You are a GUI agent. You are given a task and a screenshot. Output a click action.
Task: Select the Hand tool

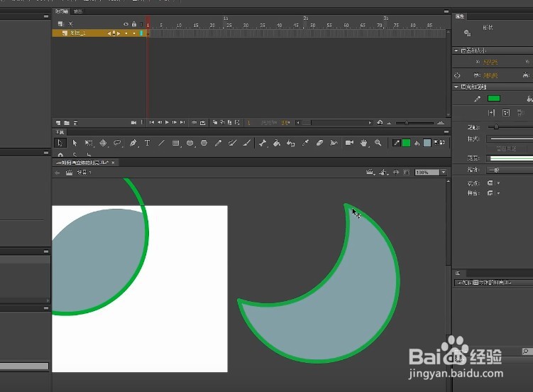point(363,143)
